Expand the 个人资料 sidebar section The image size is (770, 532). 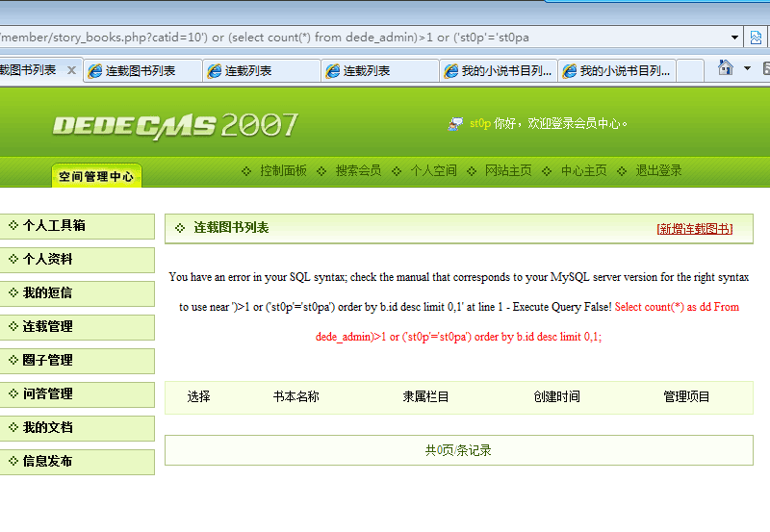[77, 260]
